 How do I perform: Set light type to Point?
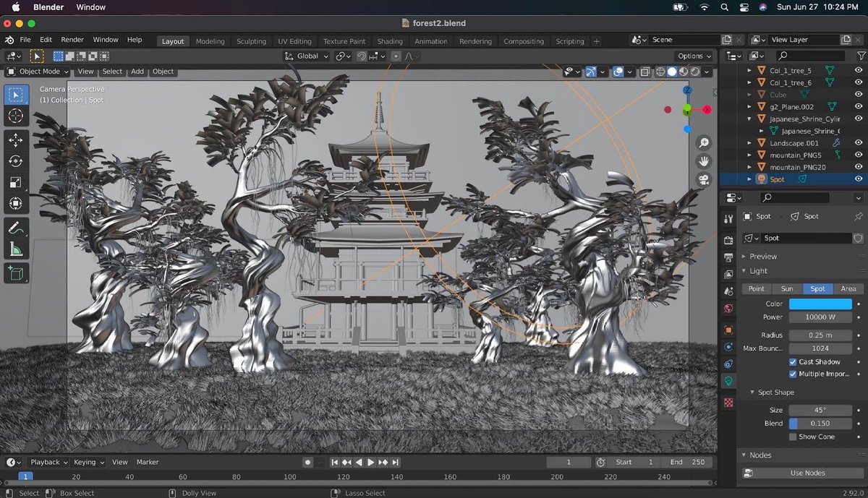757,288
